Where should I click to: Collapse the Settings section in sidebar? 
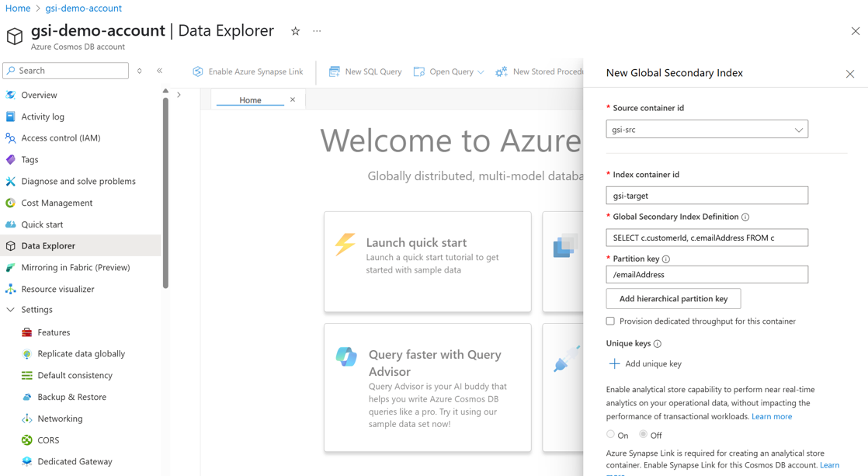tap(11, 309)
